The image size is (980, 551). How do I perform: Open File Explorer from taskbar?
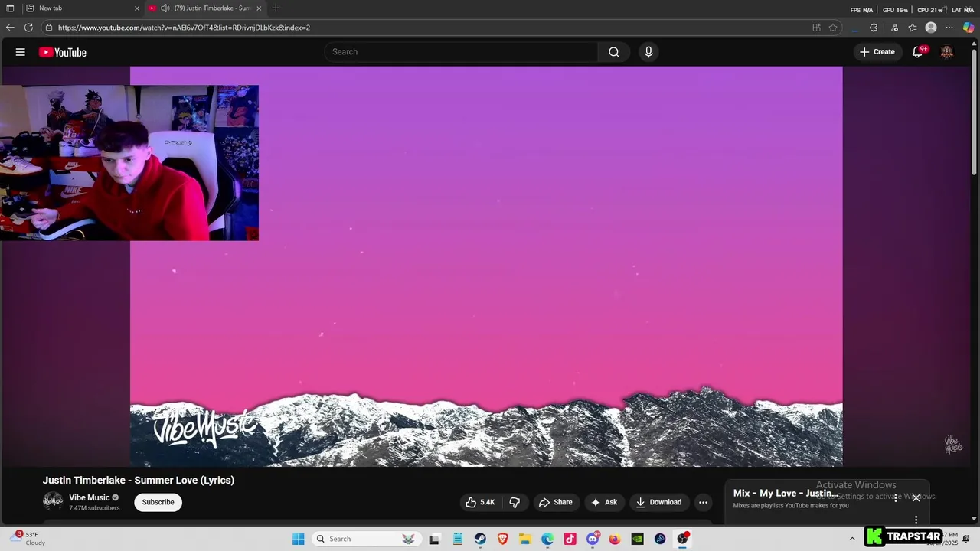pyautogui.click(x=525, y=539)
